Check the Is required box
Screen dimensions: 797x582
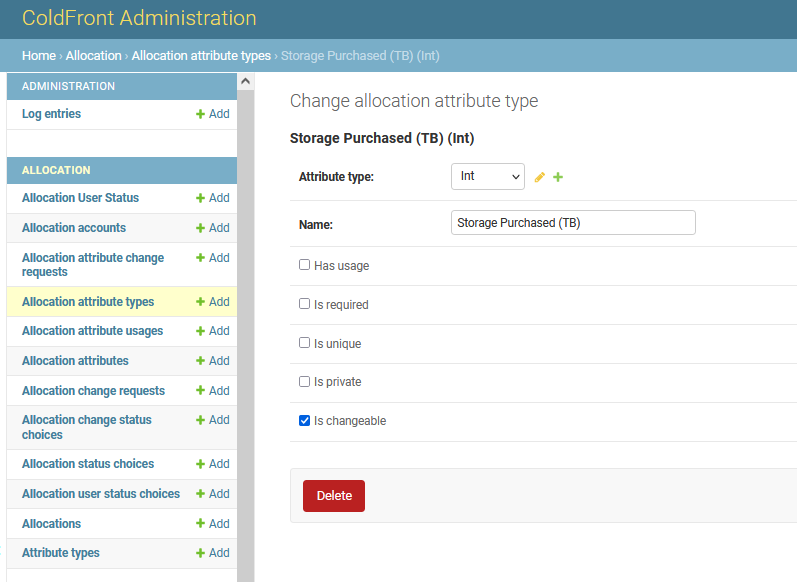tap(304, 304)
